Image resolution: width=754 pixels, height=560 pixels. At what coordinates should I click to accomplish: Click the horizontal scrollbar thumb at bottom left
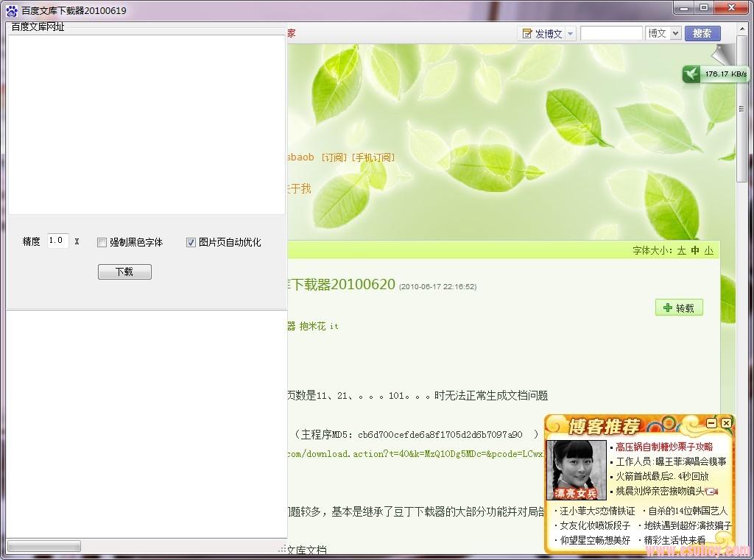43,547
